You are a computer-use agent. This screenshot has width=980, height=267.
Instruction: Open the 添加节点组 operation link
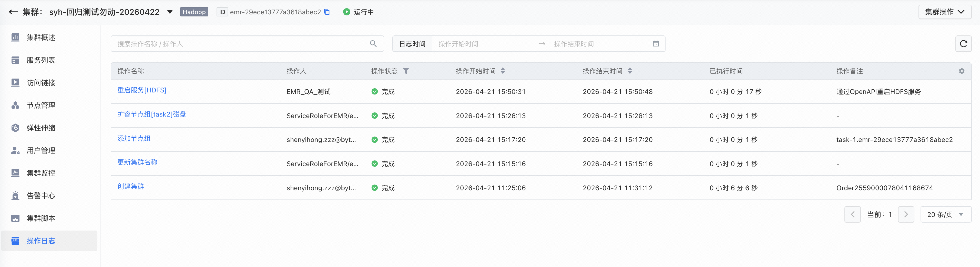[x=134, y=138]
